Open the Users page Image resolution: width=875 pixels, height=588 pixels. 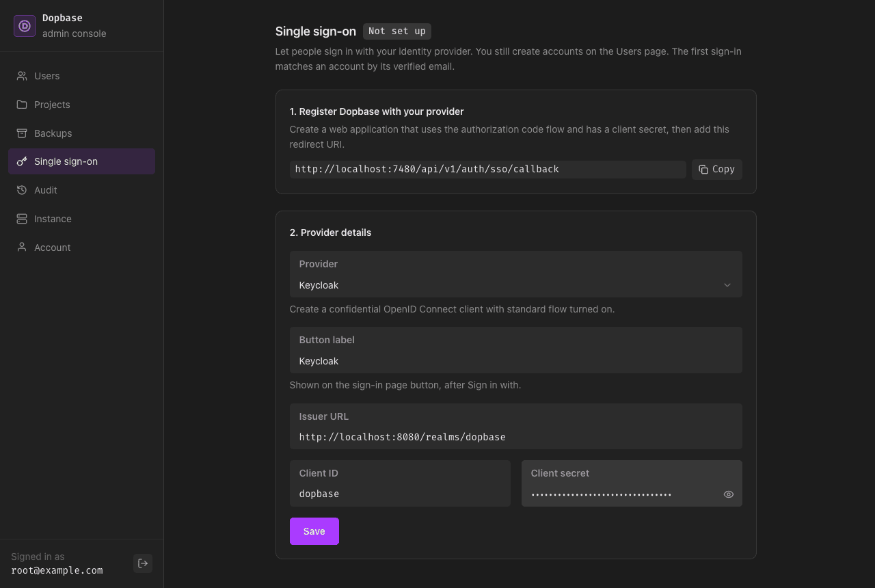82,76
